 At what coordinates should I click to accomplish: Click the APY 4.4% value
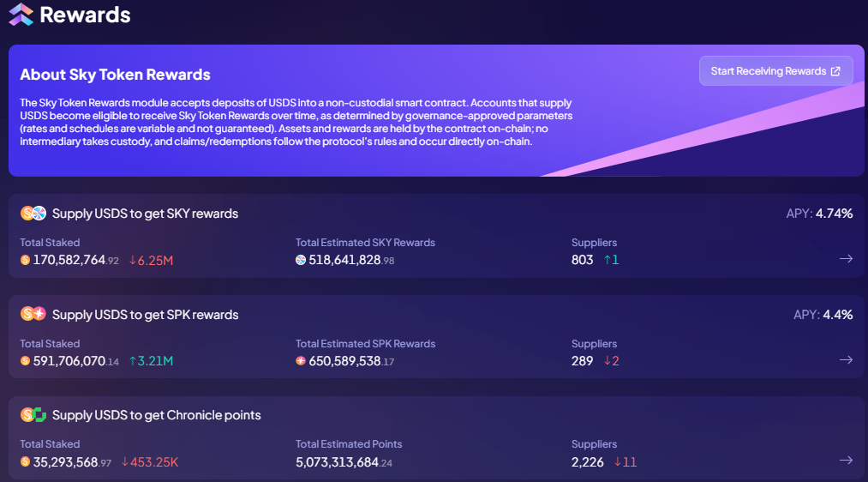(837, 315)
